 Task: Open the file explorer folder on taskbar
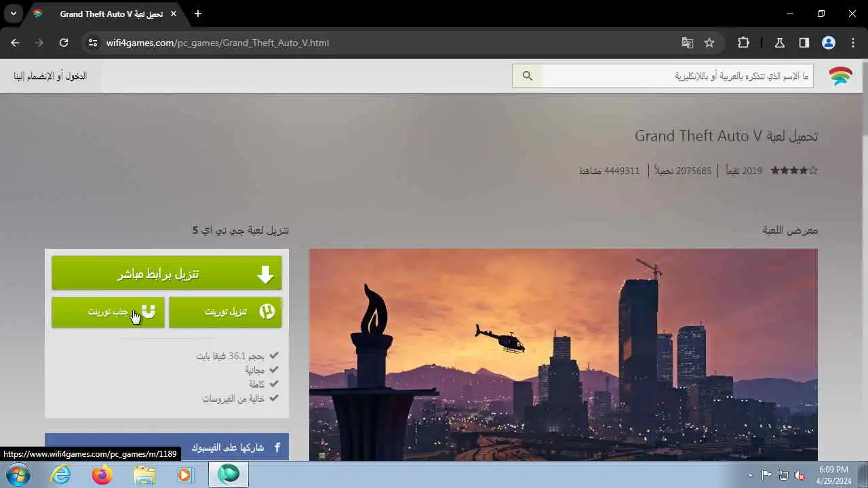144,474
